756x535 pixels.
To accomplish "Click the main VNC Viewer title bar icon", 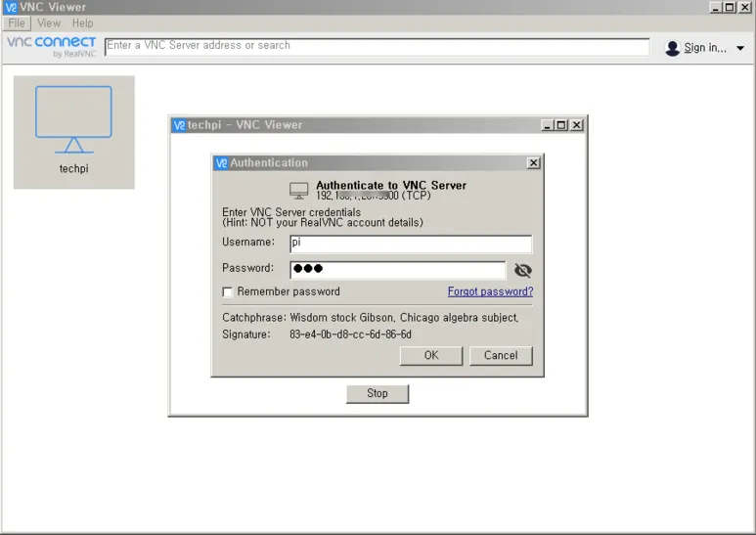I will 11,7.
